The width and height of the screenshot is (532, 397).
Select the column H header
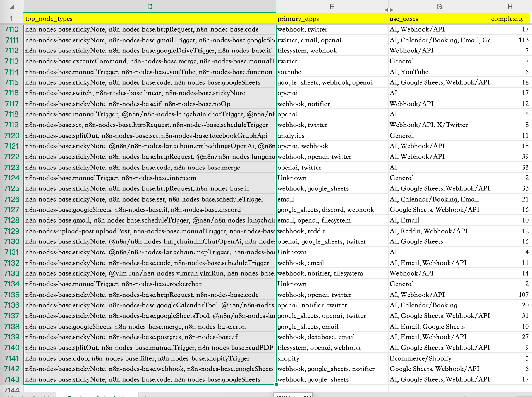pos(510,6)
